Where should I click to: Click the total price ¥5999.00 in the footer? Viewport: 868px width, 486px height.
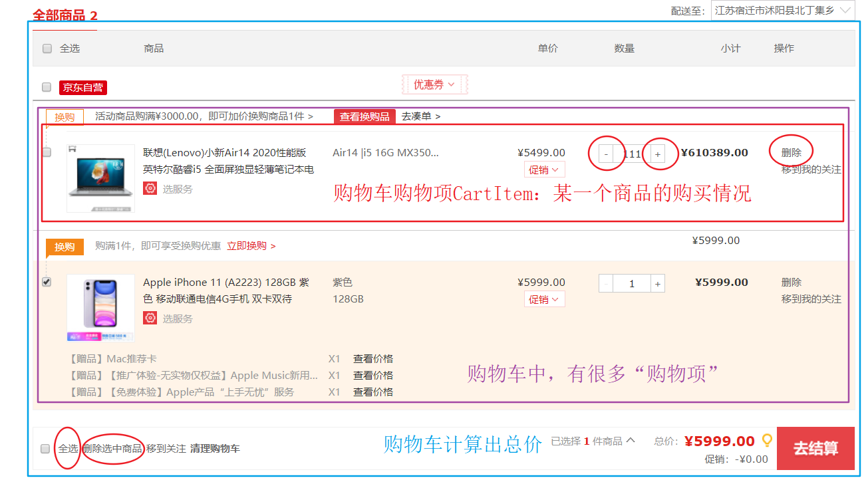[720, 441]
